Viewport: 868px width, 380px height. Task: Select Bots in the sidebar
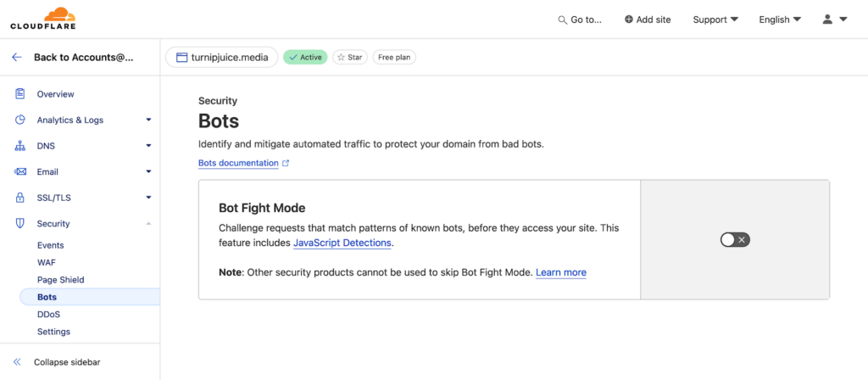click(90, 297)
